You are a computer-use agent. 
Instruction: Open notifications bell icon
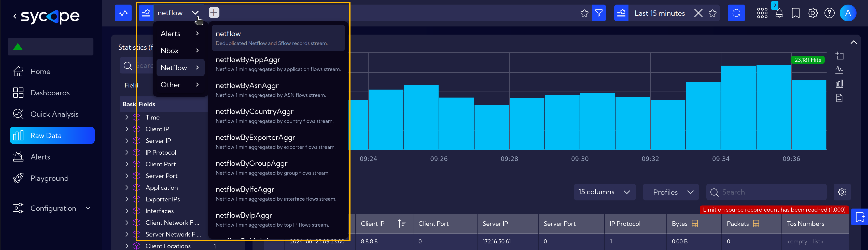click(x=779, y=13)
